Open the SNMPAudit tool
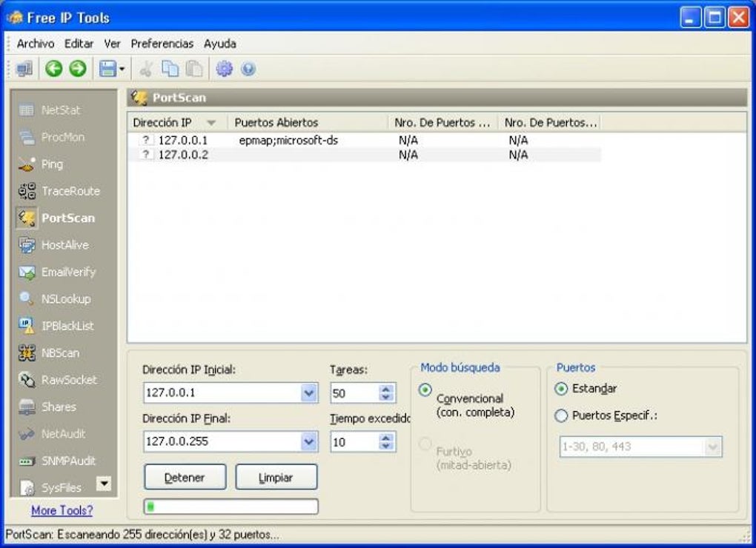The image size is (756, 548). (57, 461)
